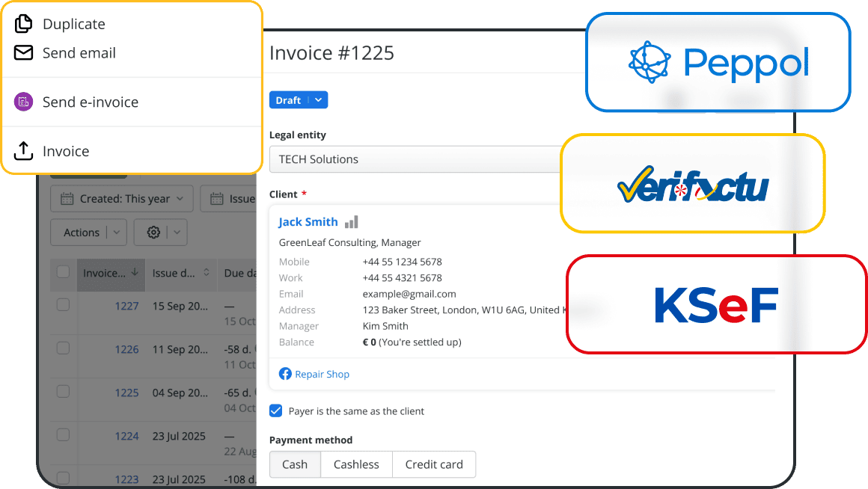Open the Actions dropdown arrow
Viewport: 868px width, 489px height.
pos(116,233)
